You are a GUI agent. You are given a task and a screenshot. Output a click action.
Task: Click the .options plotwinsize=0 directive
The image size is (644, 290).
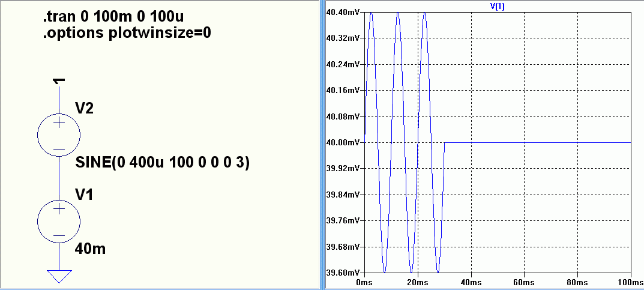(127, 34)
